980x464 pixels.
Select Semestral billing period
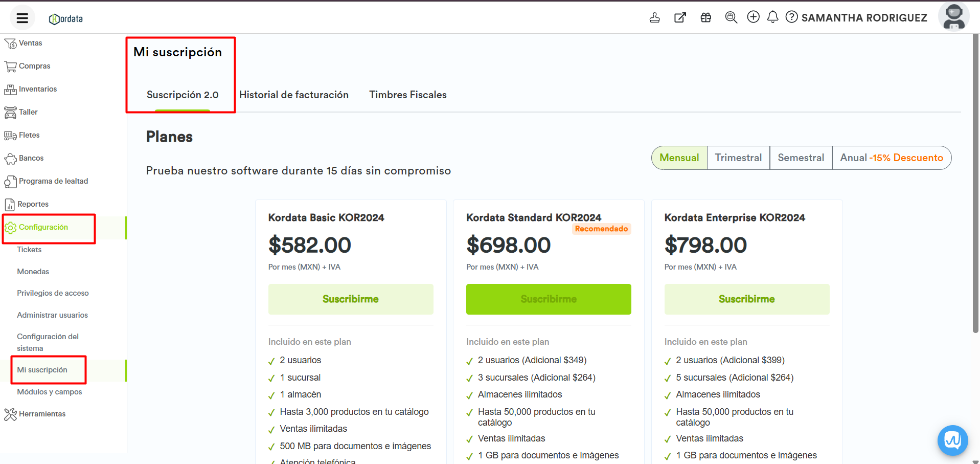pos(801,158)
